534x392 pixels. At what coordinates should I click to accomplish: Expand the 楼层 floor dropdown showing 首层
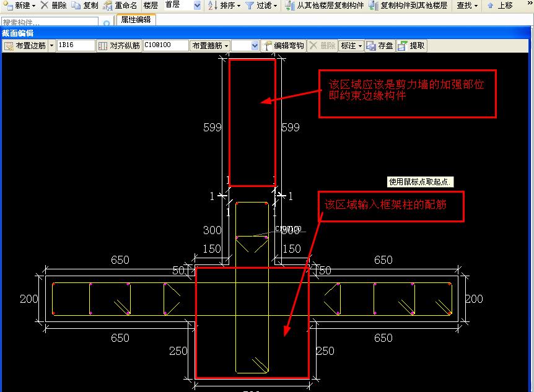197,6
